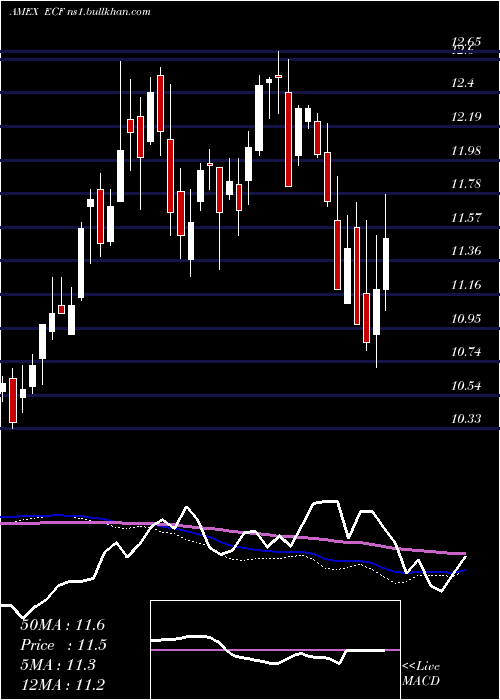This screenshot has width=500, height=700.
Task: Click the 10.33 price axis label
Action: [467, 419]
